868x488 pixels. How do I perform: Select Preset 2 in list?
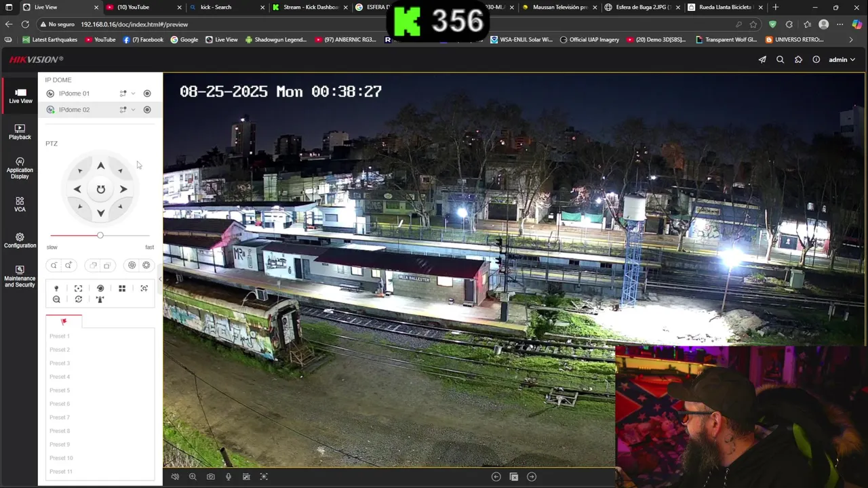pyautogui.click(x=60, y=350)
